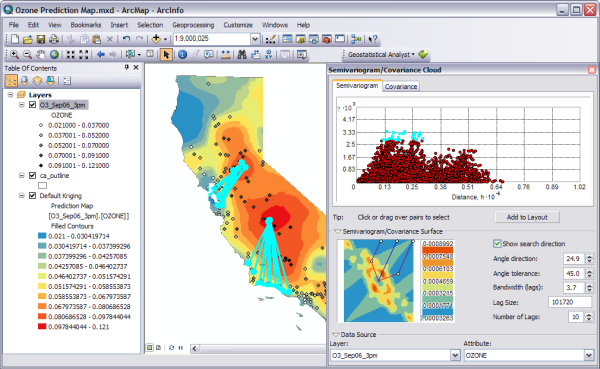The image size is (600, 369).
Task: Click the Add Data plus icon
Action: (156, 39)
